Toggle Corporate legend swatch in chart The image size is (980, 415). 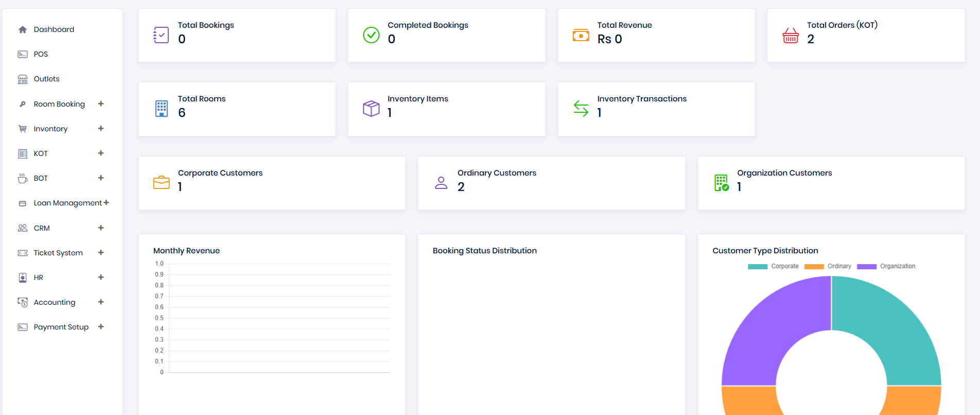[x=758, y=267]
